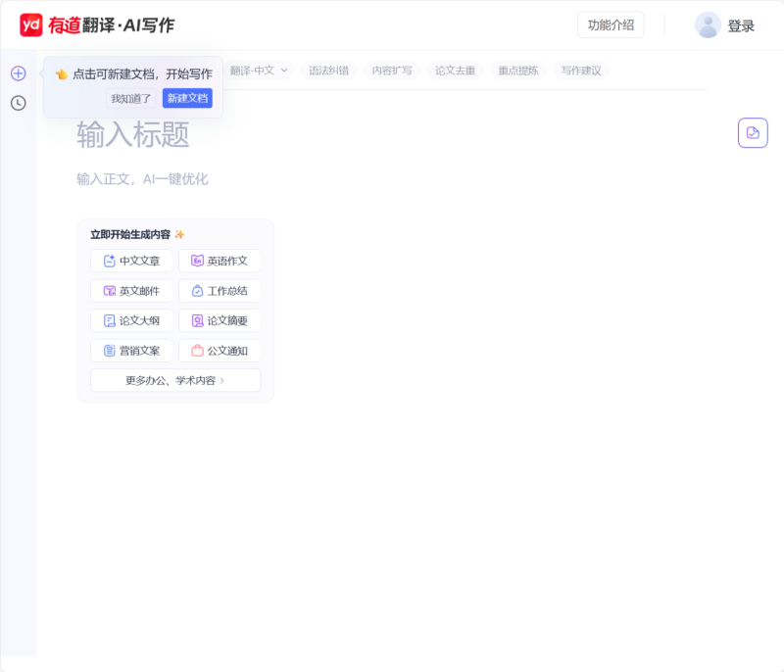Pick the 论文摘要 template
784x672 pixels.
point(220,320)
